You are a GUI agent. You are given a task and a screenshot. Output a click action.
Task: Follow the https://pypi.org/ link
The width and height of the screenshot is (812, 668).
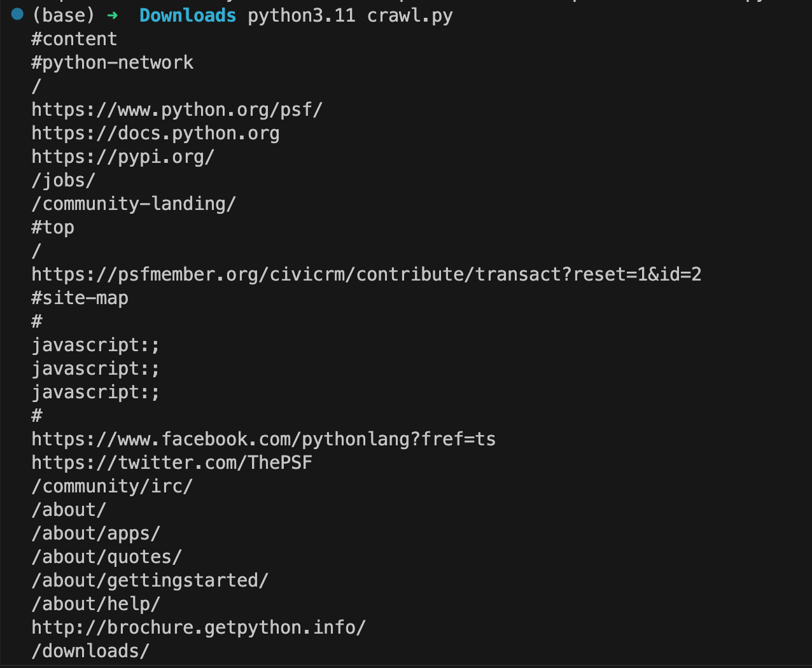(123, 157)
